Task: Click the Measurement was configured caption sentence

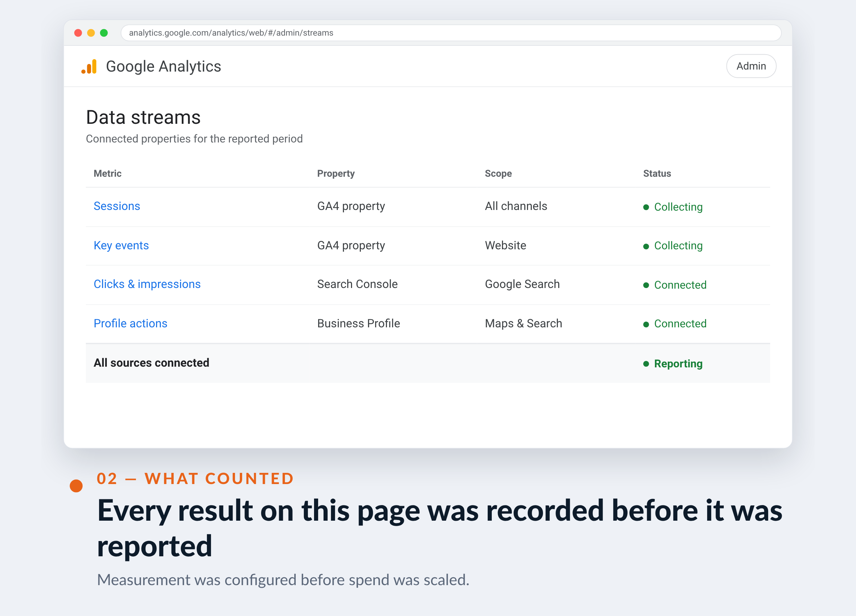Action: click(283, 580)
